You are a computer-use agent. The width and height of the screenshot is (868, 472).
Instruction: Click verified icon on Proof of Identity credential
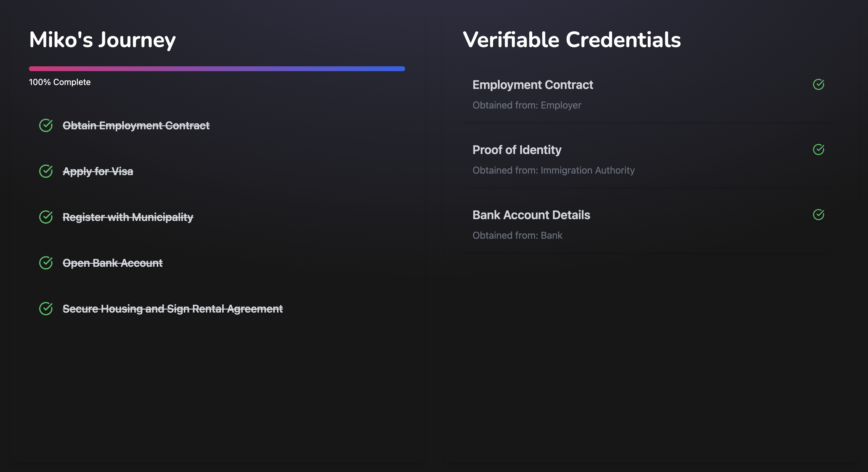pos(819,149)
